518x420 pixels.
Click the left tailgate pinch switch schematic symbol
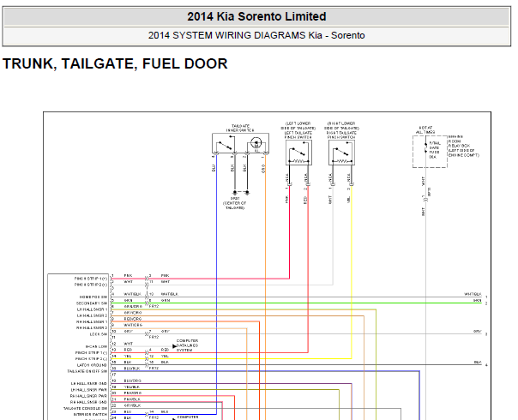tap(299, 153)
